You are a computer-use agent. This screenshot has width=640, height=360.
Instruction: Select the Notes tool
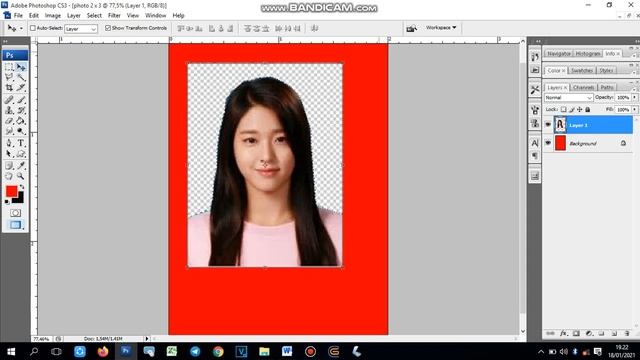(9, 165)
